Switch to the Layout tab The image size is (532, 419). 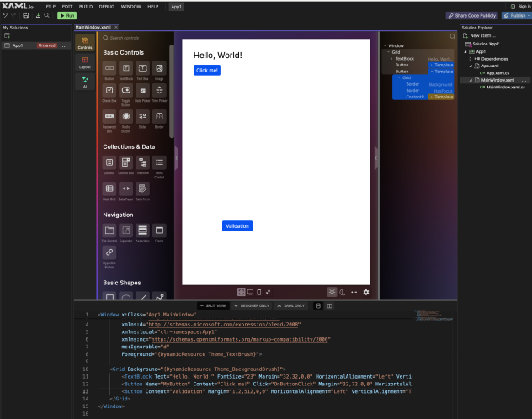(x=85, y=61)
